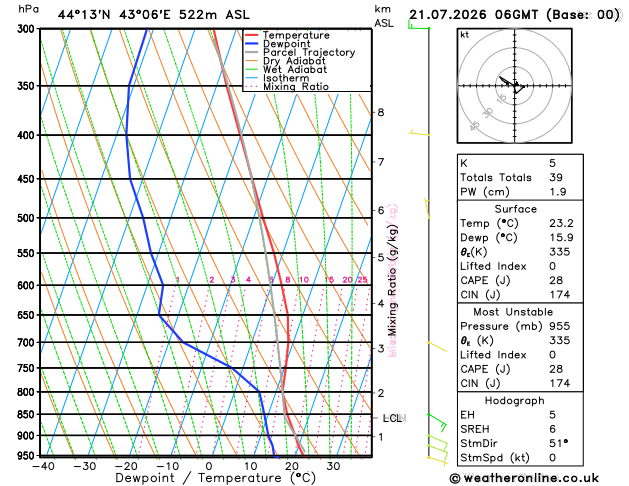Click the Surface section heading
Viewport: 629px width, 486px height.
click(515, 209)
